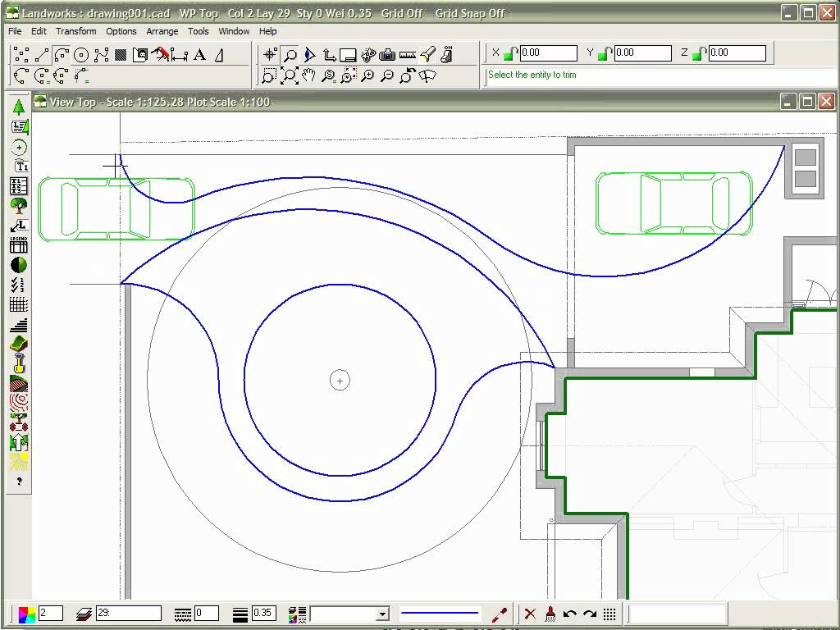840x630 pixels.
Task: Select the shovel digging tool
Action: click(18, 364)
